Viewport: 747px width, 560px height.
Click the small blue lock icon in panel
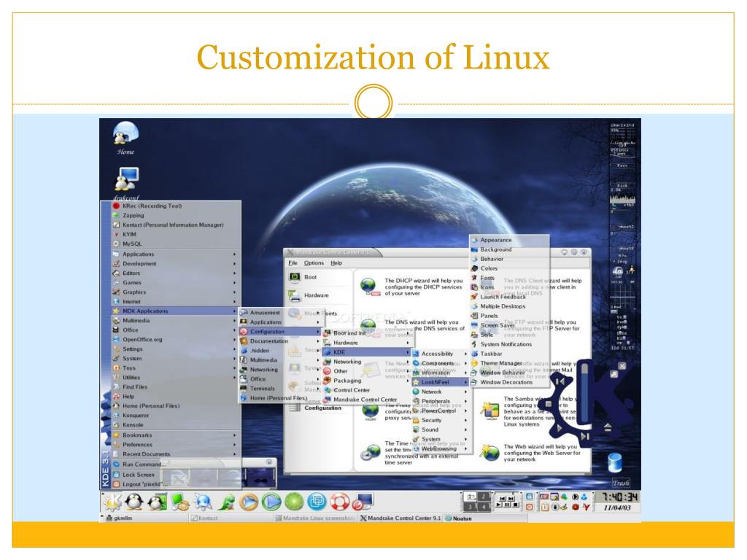pos(530,496)
